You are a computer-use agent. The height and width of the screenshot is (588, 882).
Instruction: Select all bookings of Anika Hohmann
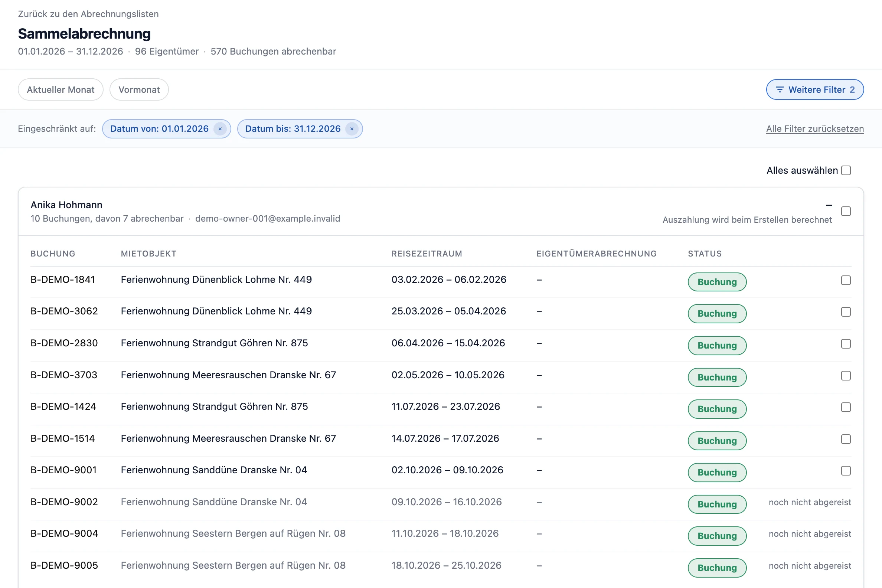pos(846,211)
